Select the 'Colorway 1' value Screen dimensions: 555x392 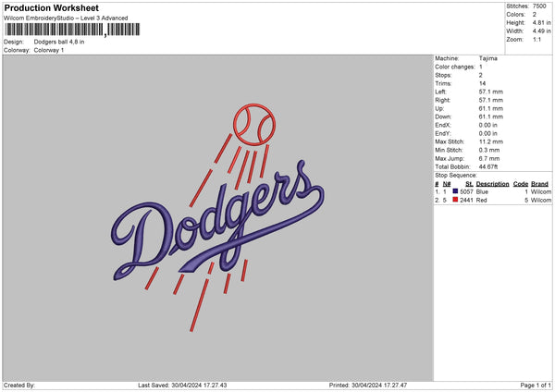click(x=49, y=50)
